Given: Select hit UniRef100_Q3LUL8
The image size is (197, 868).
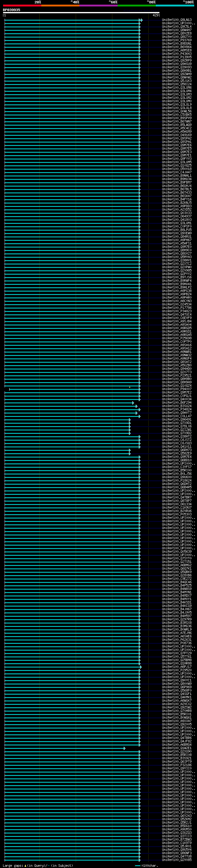Looking at the screenshot, I should pyautogui.click(x=177, y=108).
